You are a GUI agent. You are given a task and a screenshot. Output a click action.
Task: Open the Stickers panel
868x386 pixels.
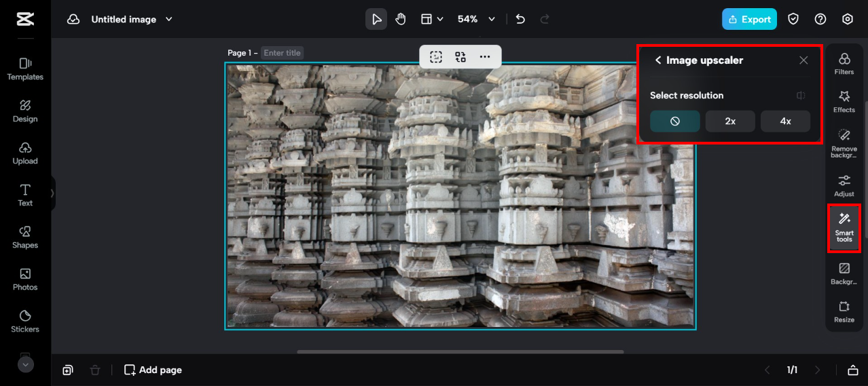point(25,321)
